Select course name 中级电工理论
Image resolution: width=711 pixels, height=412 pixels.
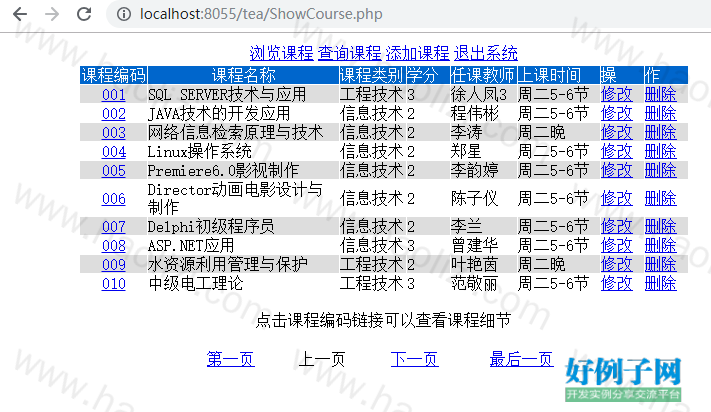pos(196,284)
